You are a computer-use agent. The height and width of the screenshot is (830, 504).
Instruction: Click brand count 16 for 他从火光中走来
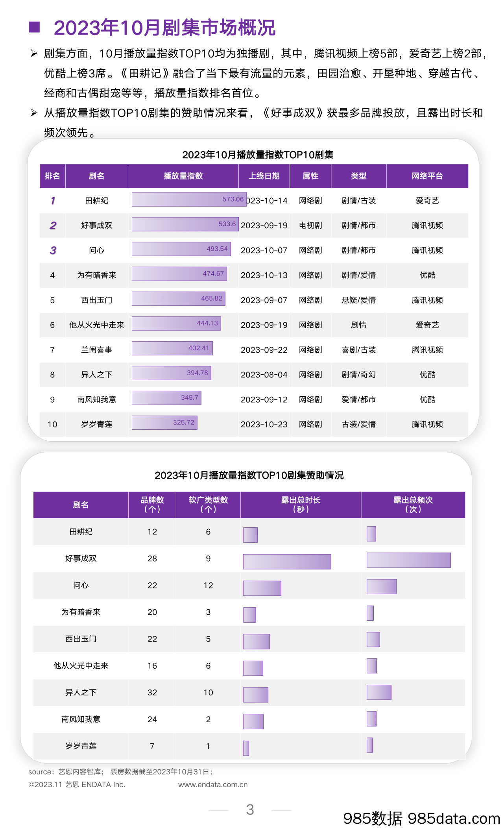click(x=152, y=665)
